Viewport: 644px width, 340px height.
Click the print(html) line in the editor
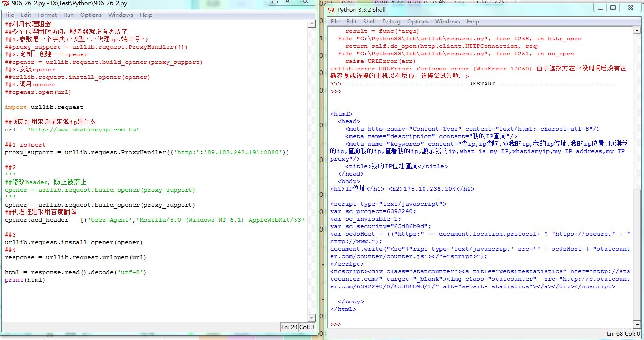(x=25, y=280)
